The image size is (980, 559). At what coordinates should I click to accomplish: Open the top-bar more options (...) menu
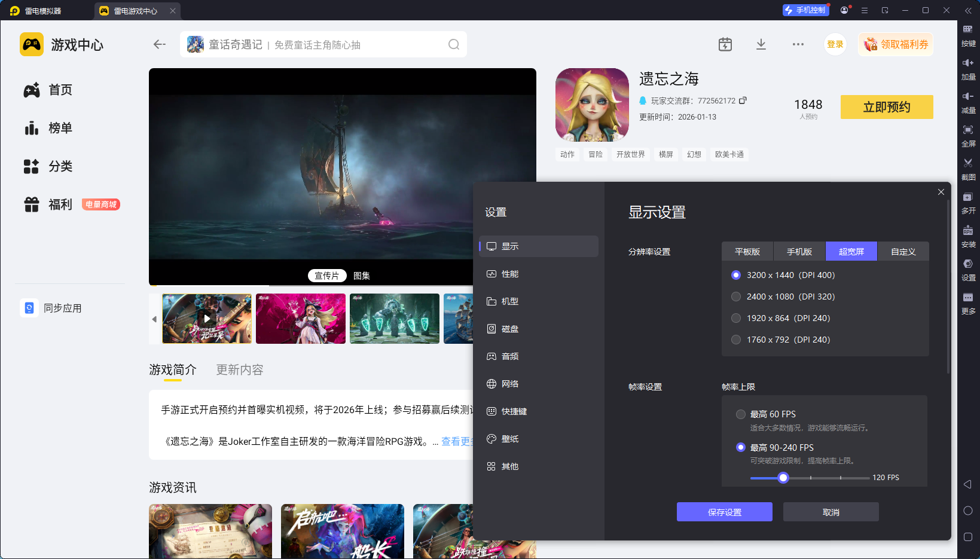798,44
